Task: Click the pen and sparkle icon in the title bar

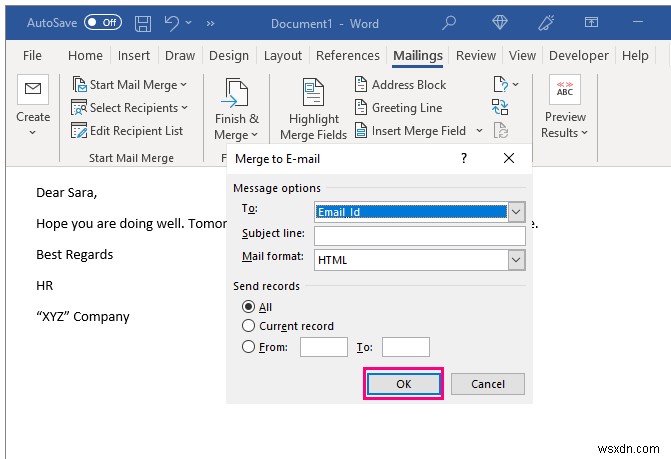Action: pos(546,23)
